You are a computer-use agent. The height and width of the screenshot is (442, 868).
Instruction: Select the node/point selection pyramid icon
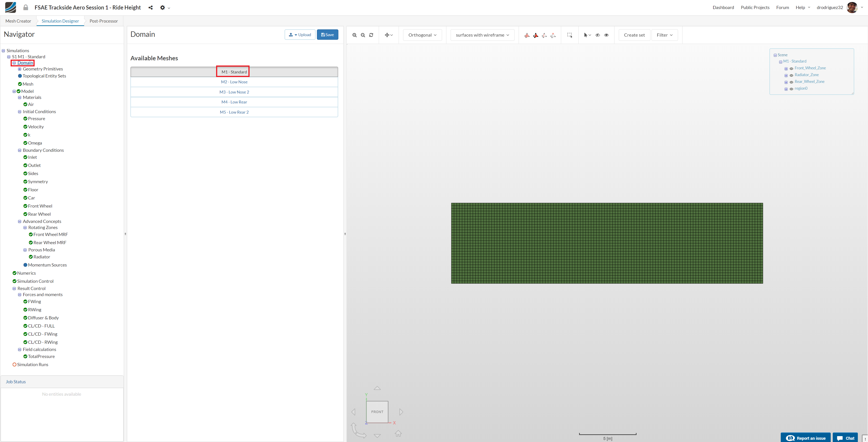tap(553, 35)
